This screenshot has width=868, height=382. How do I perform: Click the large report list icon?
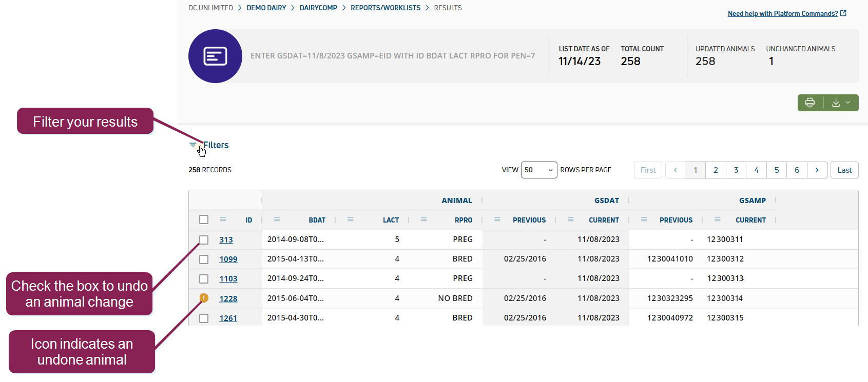coord(215,56)
